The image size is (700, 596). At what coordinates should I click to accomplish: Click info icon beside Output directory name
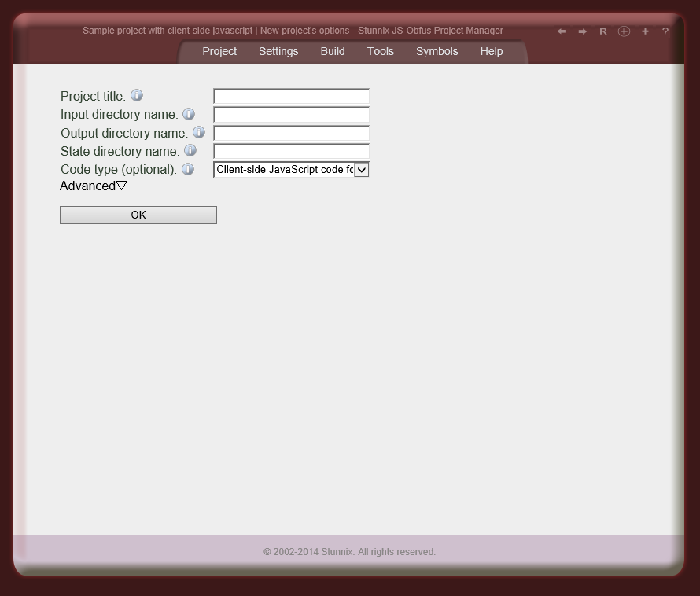pos(199,132)
